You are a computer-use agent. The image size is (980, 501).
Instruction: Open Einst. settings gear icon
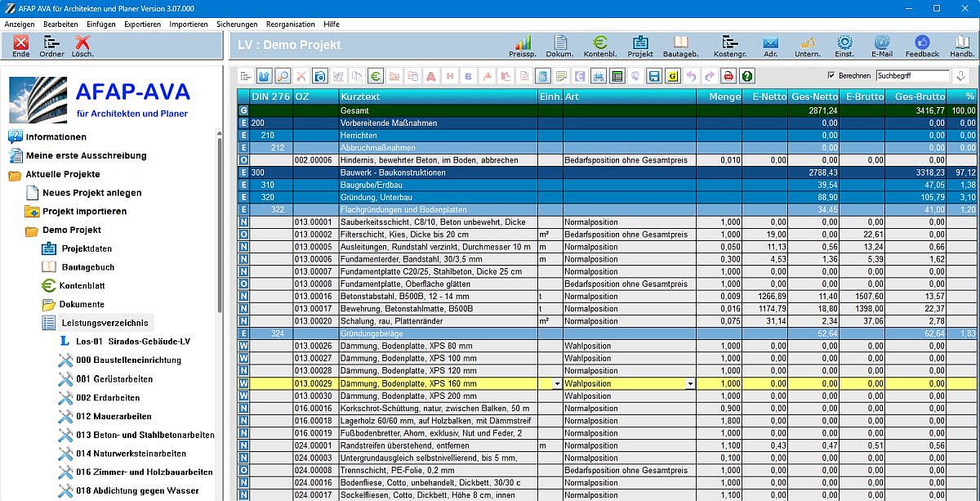pos(844,46)
